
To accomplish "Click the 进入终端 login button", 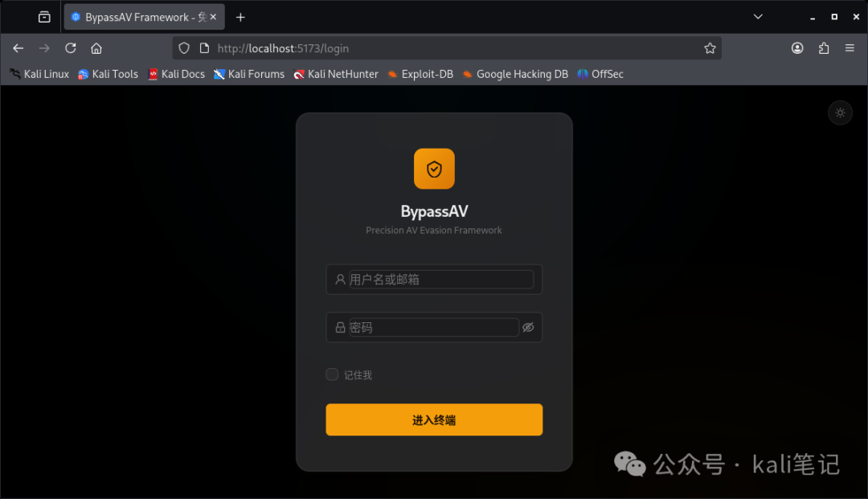I will point(434,420).
